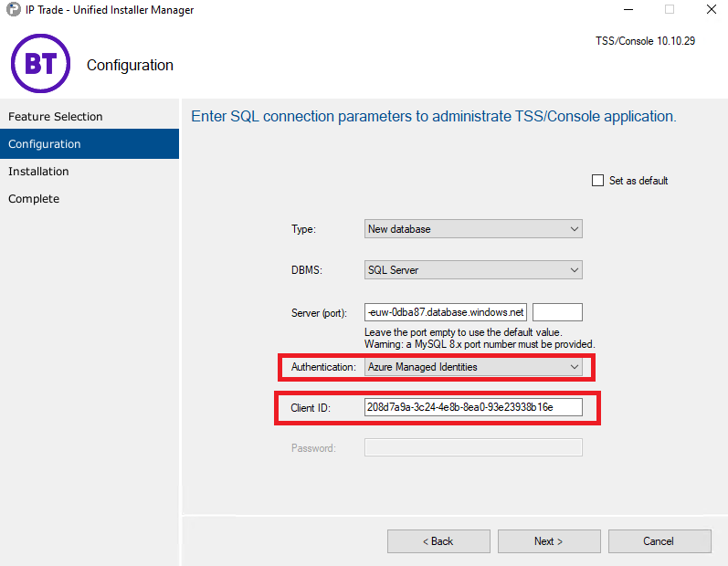The image size is (728, 566).
Task: Click the Configuration page title text
Action: coord(130,65)
